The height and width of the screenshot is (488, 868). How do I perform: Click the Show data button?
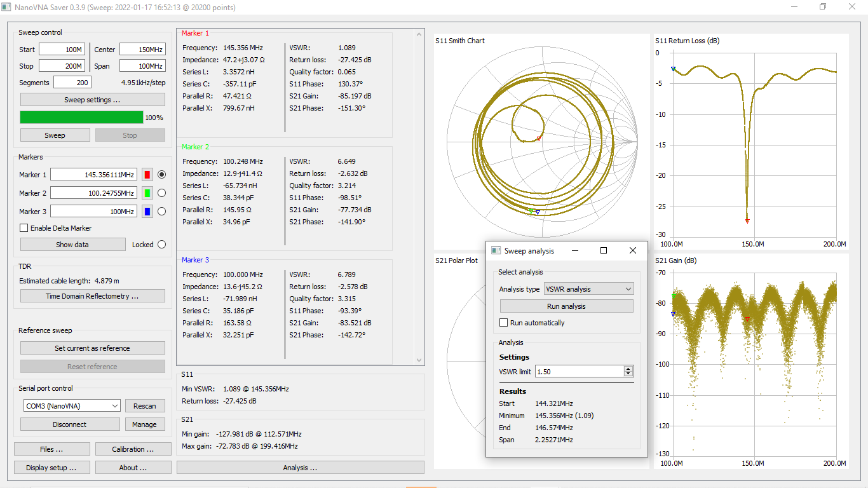tap(72, 245)
